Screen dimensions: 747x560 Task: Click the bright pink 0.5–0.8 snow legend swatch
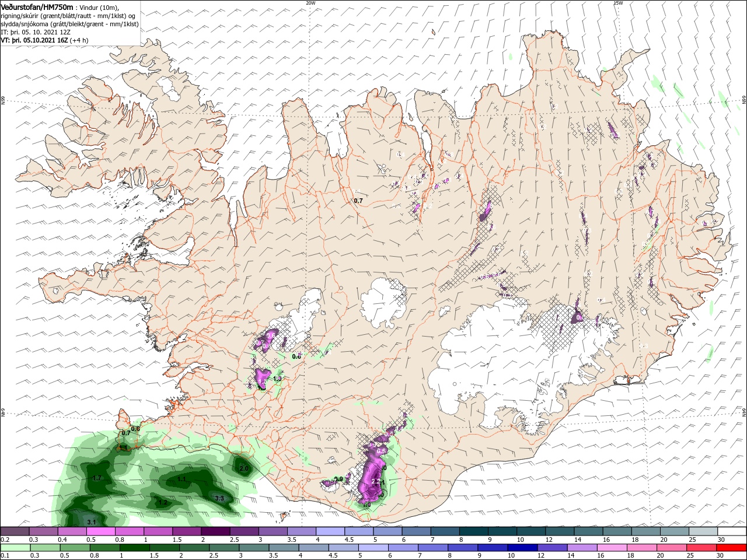click(100, 531)
